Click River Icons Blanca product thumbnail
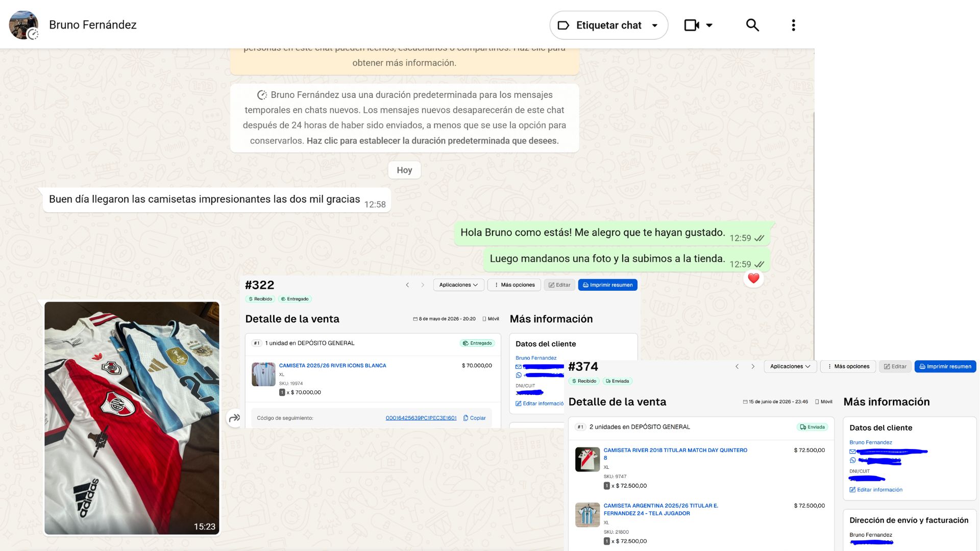The width and height of the screenshot is (980, 551). [263, 374]
